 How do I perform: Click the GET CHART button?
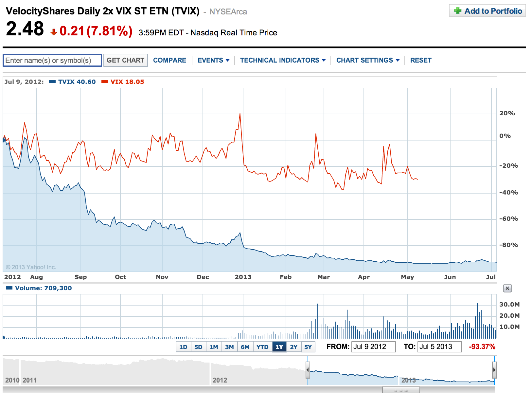pos(126,60)
